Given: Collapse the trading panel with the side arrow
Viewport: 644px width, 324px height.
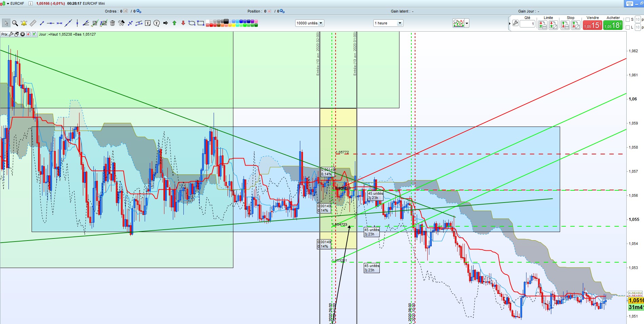Looking at the screenshot, I should [510, 24].
